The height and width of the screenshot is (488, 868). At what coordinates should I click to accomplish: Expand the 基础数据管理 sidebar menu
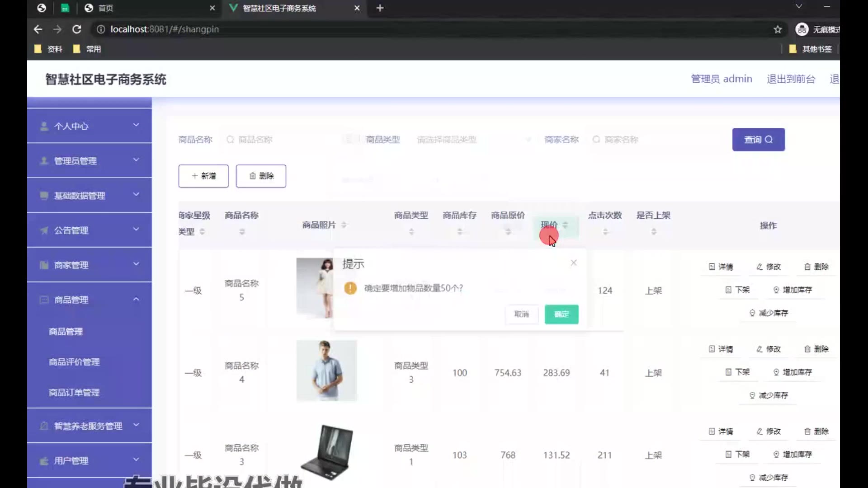click(90, 196)
